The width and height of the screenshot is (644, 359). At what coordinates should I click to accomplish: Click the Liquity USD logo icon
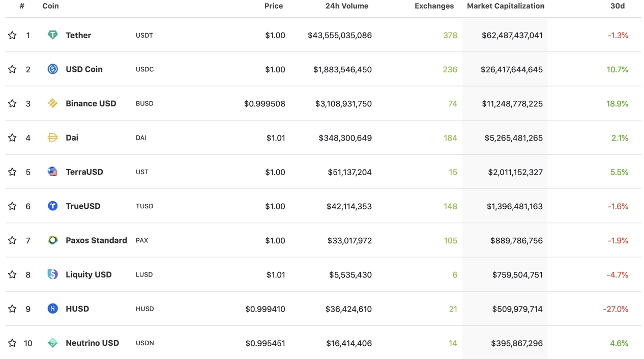click(x=52, y=274)
